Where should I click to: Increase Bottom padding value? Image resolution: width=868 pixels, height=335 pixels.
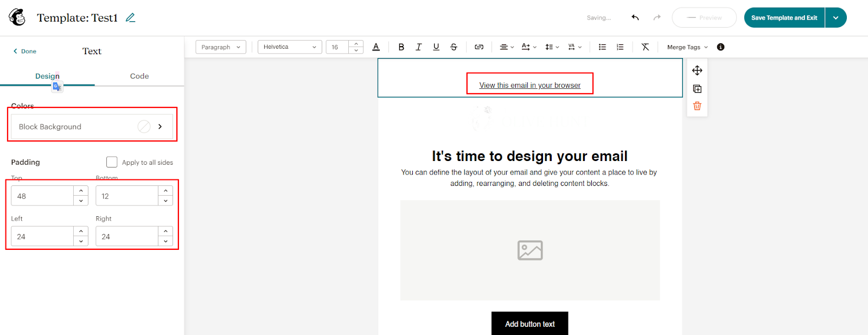click(x=165, y=191)
